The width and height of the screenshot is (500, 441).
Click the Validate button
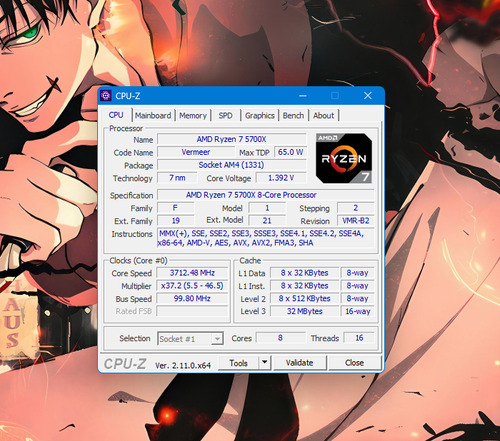pyautogui.click(x=299, y=363)
